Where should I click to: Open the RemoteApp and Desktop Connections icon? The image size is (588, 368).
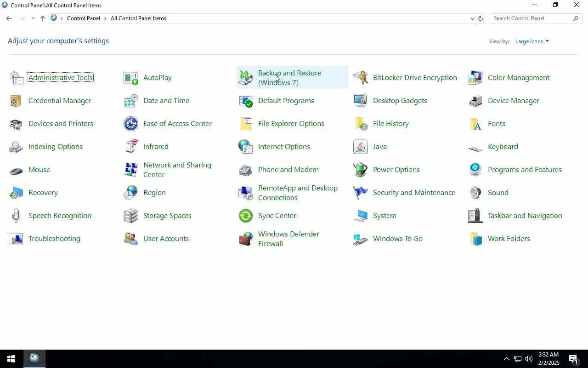(246, 193)
